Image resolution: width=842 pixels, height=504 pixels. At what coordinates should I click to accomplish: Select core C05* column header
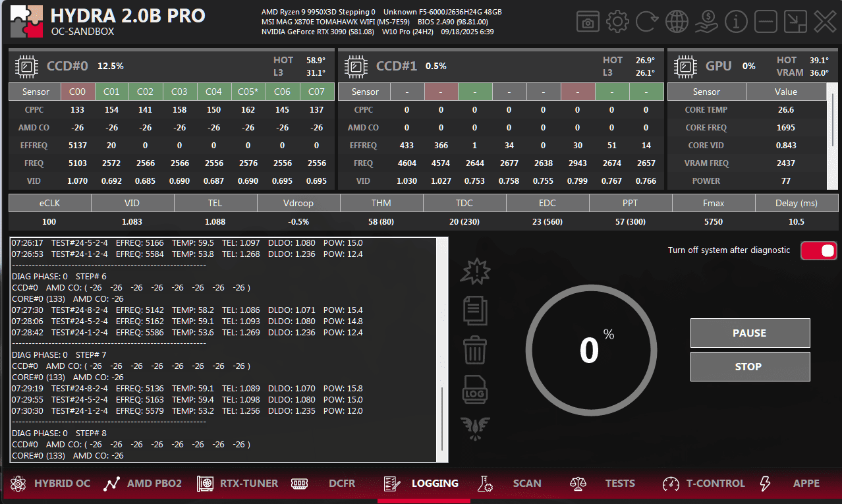point(248,92)
